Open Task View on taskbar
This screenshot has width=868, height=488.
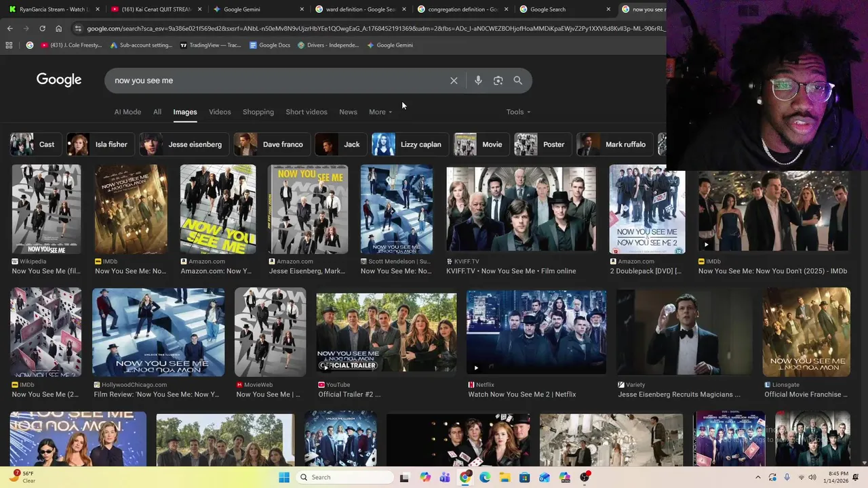[x=404, y=477]
